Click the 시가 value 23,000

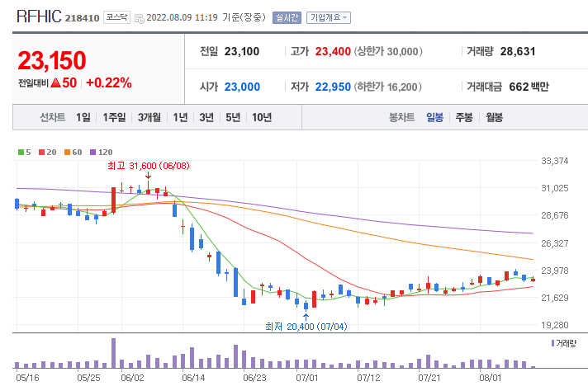(x=242, y=87)
